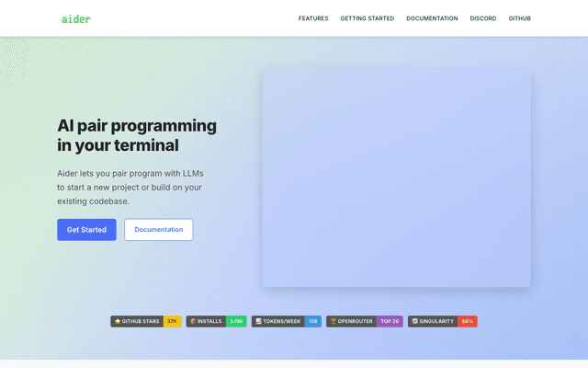Click the icon on the Singularity badge
The image size is (588, 368).
click(415, 322)
